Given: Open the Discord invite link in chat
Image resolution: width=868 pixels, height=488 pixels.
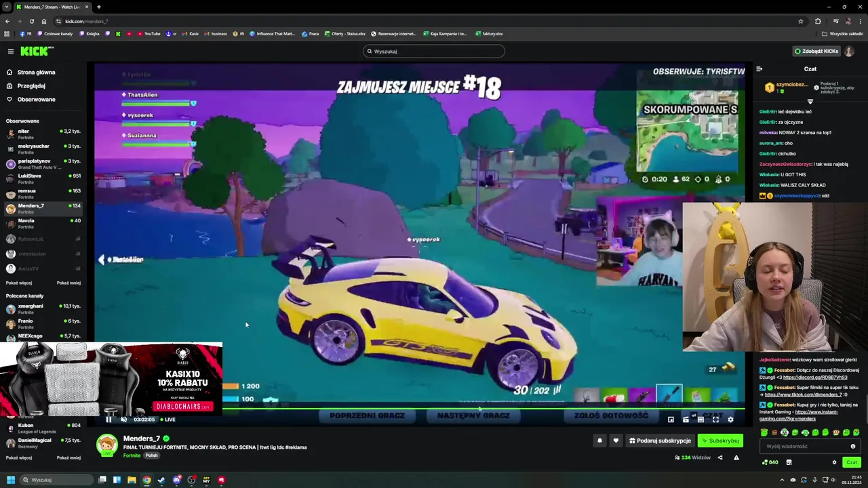Looking at the screenshot, I should 814,378.
